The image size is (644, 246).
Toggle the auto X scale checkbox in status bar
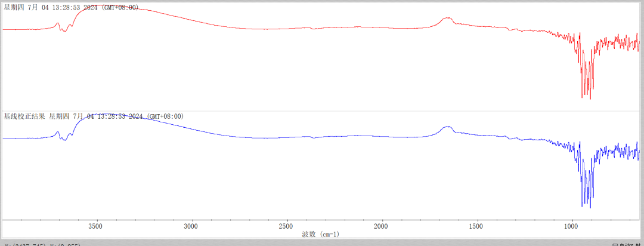616,245
